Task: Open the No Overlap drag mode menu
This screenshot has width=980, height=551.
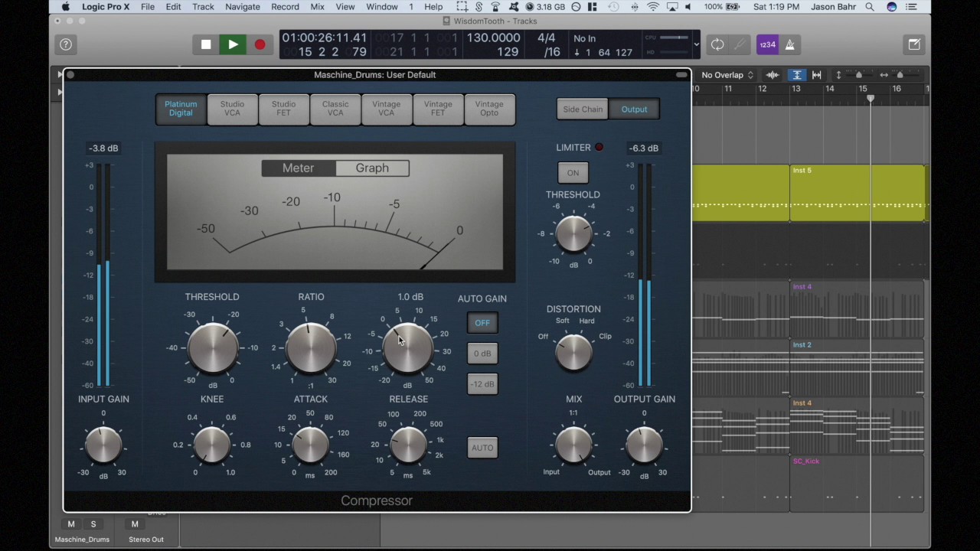Action: pos(727,75)
